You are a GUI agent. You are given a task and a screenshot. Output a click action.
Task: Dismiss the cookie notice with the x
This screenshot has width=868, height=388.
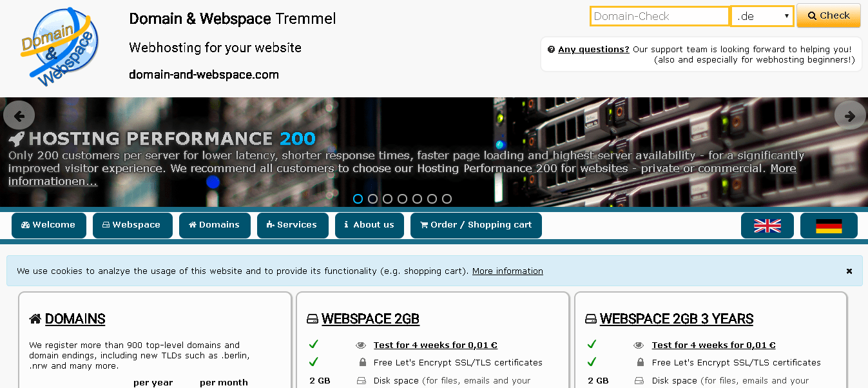(849, 271)
